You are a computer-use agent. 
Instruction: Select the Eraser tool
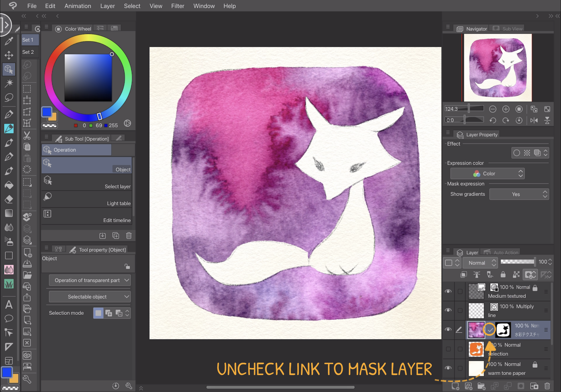pos(9,199)
